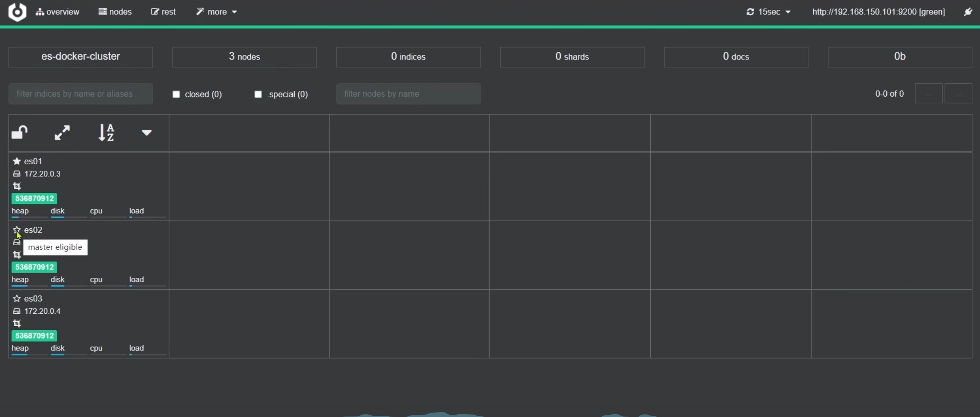Click the Cerebro logo icon
The height and width of the screenshot is (417, 980).
pos(17,12)
